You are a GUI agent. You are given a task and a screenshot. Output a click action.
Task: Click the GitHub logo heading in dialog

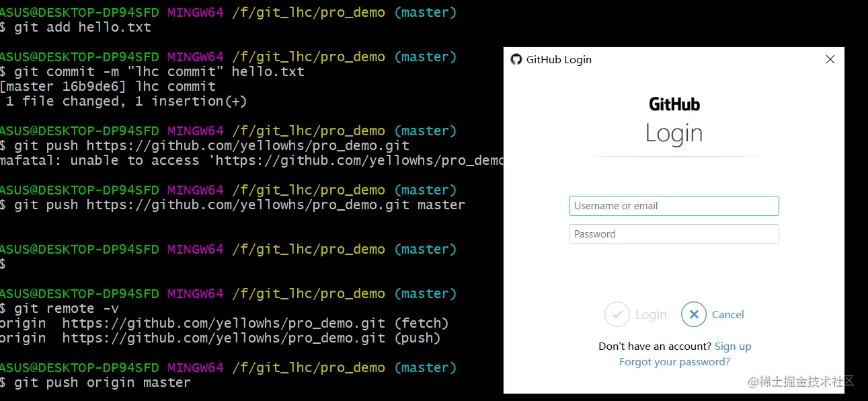[674, 104]
